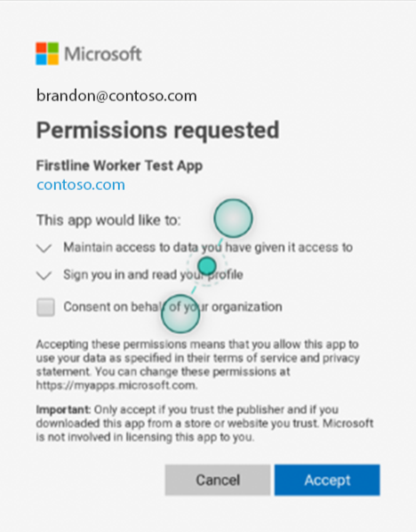Click the bold Important notice label

[63, 409]
